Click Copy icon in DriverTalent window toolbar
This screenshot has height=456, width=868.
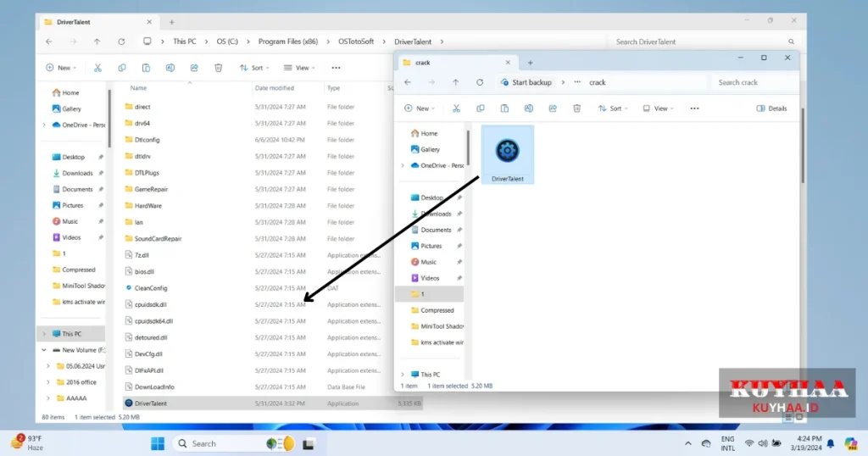pos(122,68)
